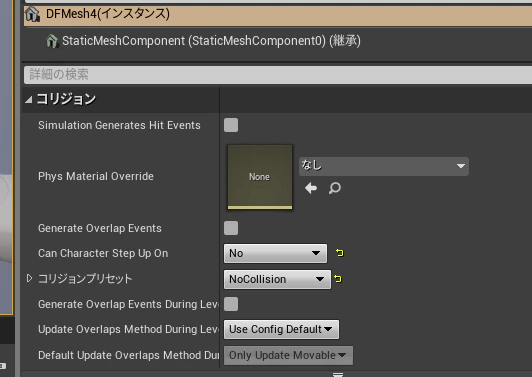Image resolution: width=532 pixels, height=377 pixels.
Task: Expand advanced options with the bottom arrow
Action: coord(338,374)
